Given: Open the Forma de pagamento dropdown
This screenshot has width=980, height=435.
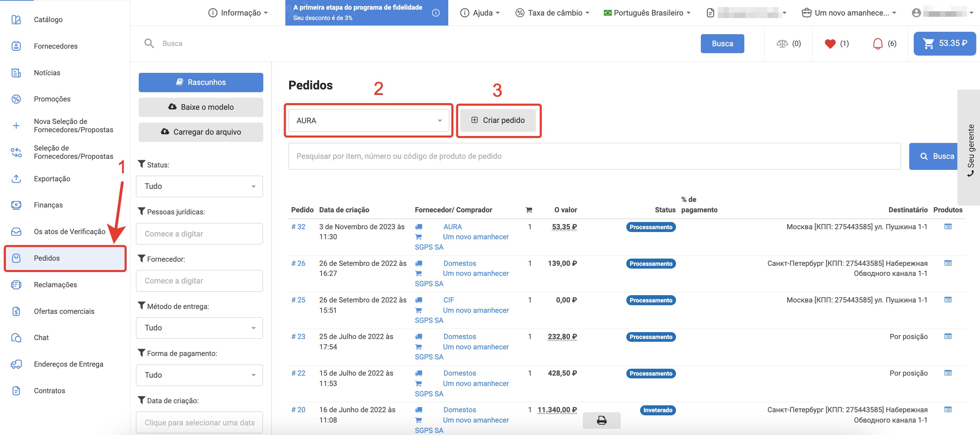Looking at the screenshot, I should coord(199,375).
